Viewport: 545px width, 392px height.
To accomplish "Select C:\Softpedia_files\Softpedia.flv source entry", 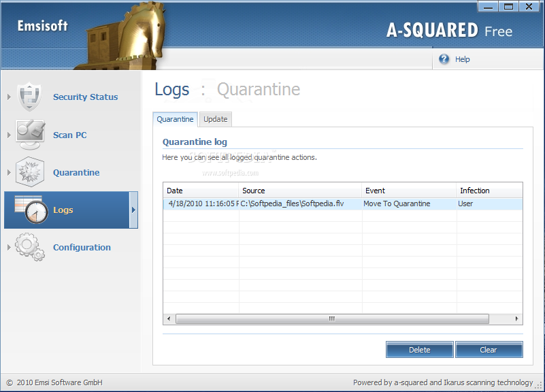I will pos(300,203).
